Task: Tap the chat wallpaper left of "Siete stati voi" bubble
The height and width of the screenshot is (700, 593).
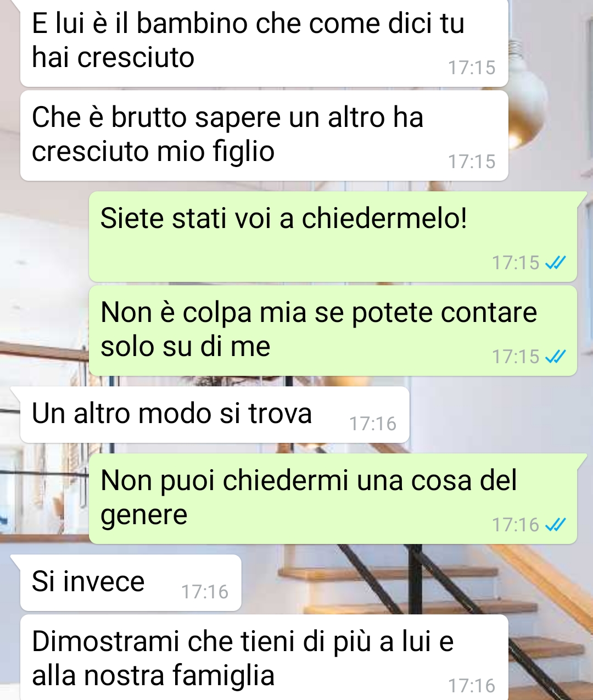Action: click(44, 237)
